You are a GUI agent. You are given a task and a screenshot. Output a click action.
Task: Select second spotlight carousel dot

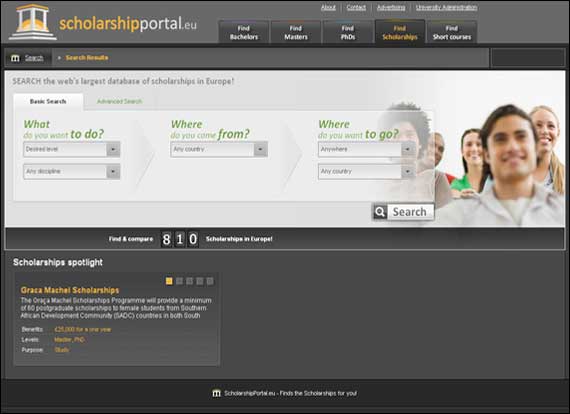(x=179, y=281)
